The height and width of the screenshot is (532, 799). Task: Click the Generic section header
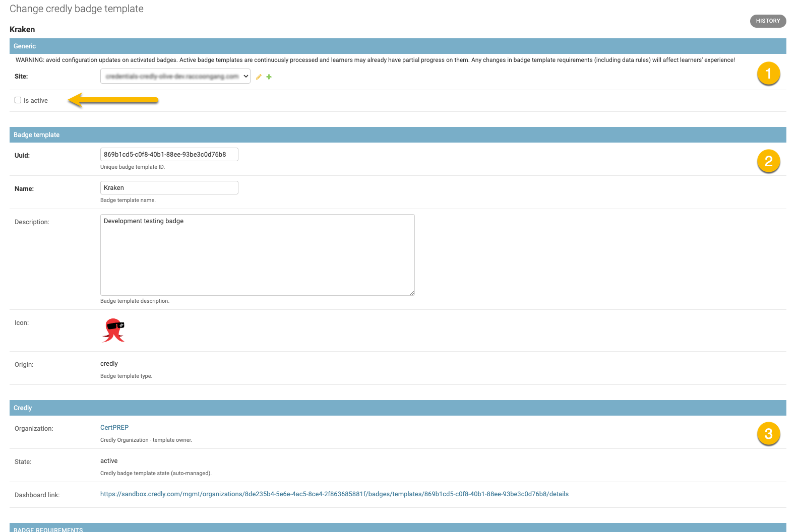(x=25, y=46)
